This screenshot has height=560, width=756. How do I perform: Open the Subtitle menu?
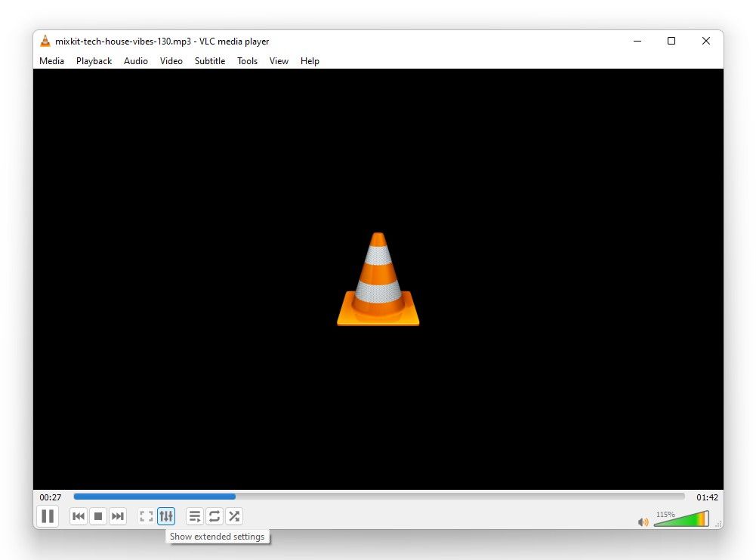click(209, 61)
